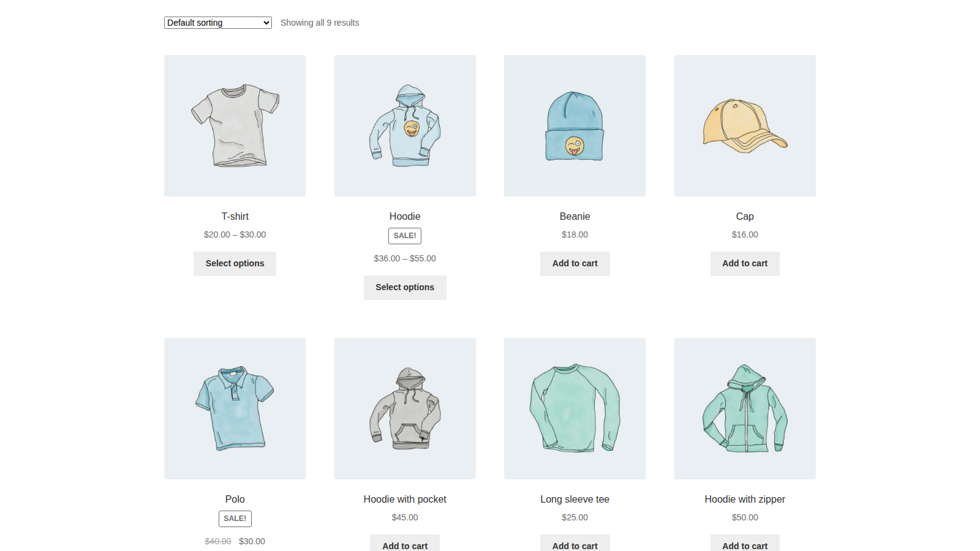Viewport: 980px width, 551px height.
Task: Add the Cap to cart
Action: (745, 263)
